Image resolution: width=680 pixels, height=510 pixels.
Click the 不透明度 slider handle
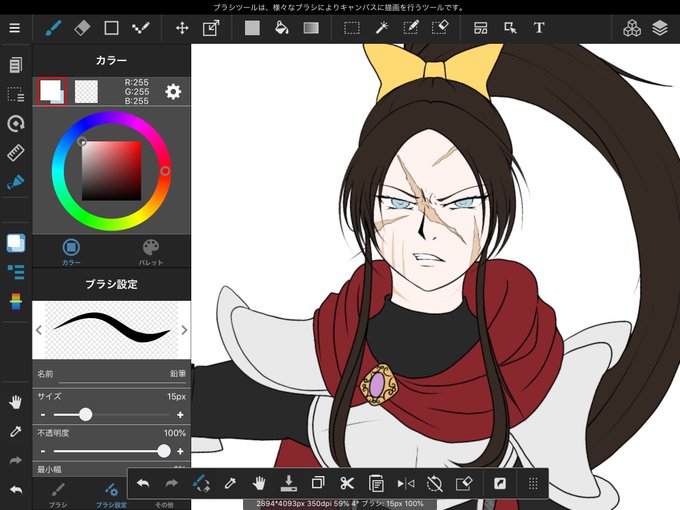pyautogui.click(x=164, y=451)
